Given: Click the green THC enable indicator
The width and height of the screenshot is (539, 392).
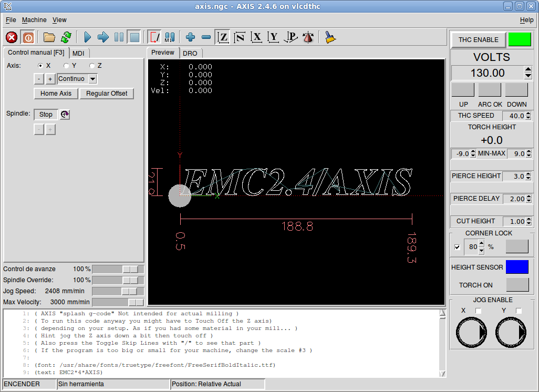Looking at the screenshot, I should 520,39.
